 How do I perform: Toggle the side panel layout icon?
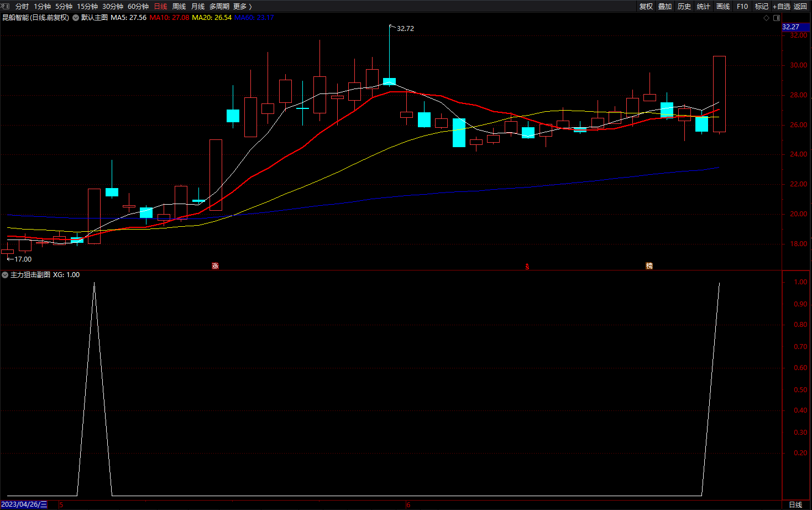click(777, 18)
